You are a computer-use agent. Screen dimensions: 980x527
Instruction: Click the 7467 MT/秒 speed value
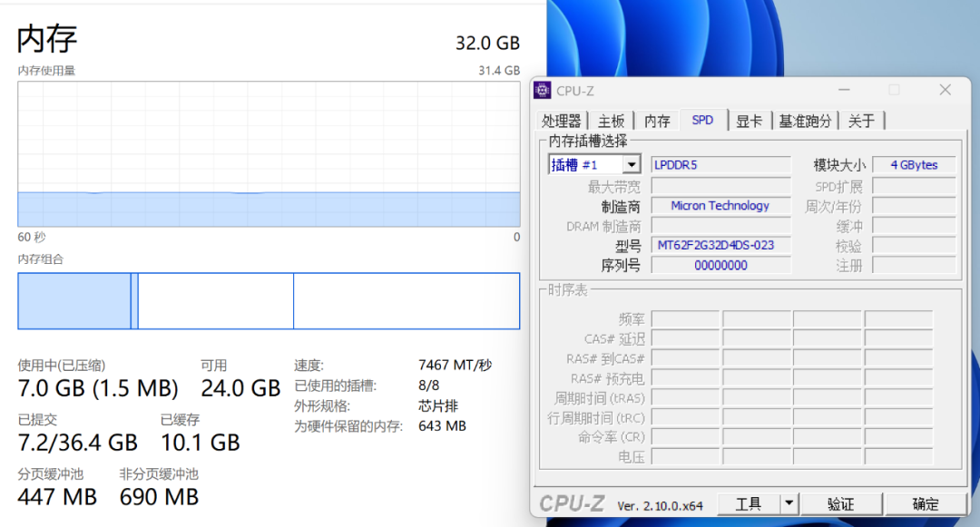click(455, 365)
